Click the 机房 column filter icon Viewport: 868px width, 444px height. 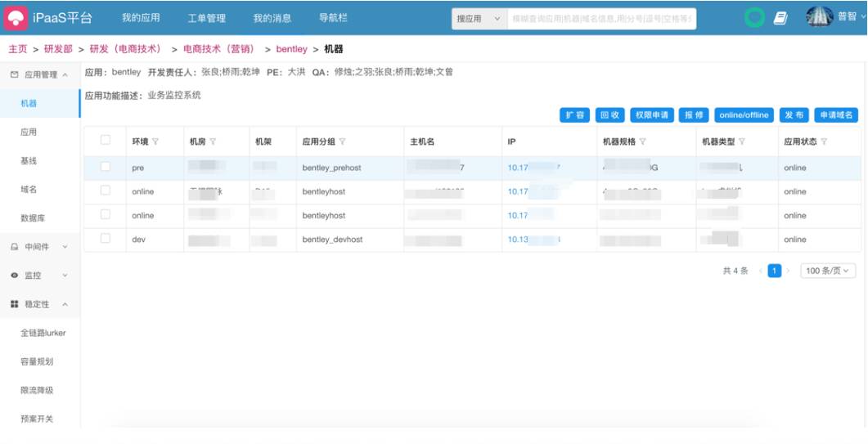pyautogui.click(x=213, y=142)
